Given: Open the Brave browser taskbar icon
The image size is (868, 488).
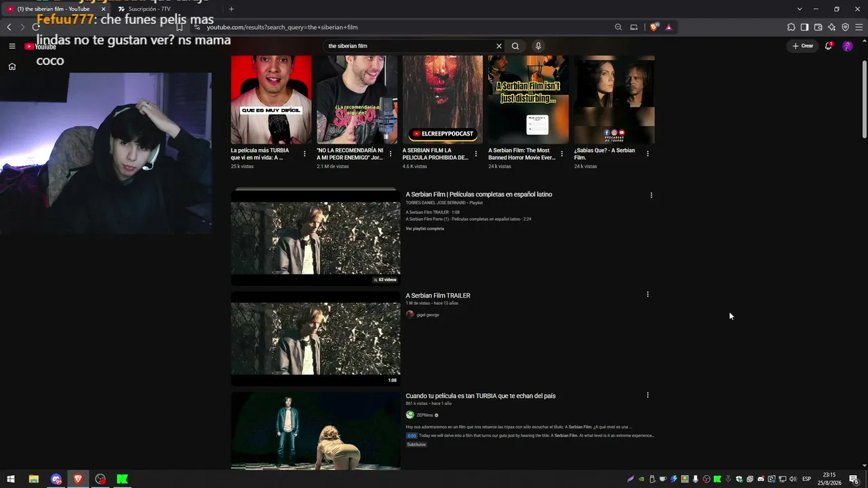Looking at the screenshot, I should click(x=78, y=479).
